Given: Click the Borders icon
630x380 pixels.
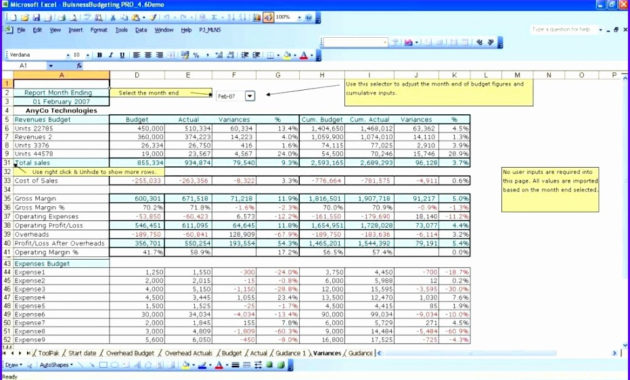Looking at the screenshot, I should pyautogui.click(x=271, y=55).
